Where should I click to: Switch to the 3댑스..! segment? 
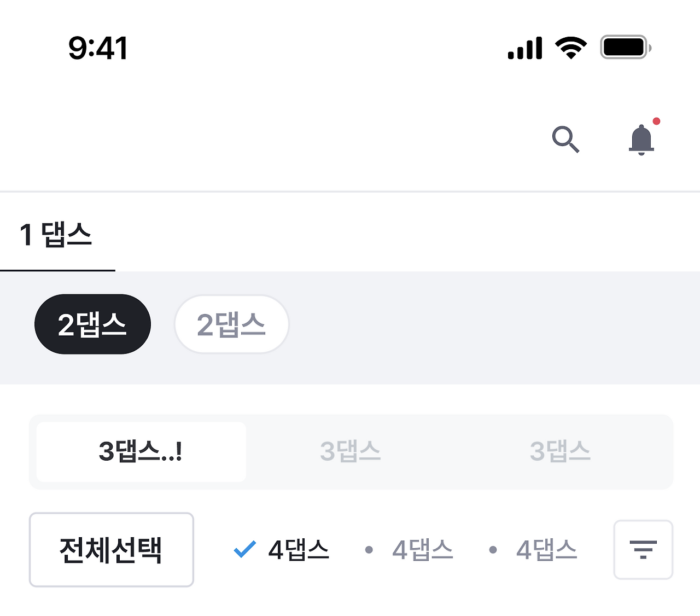pyautogui.click(x=139, y=452)
